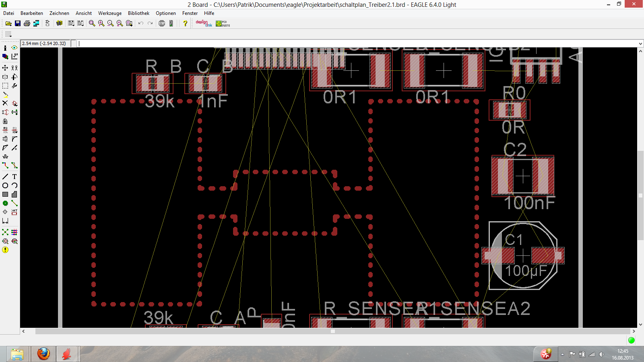Open the Ansicht menu

84,13
